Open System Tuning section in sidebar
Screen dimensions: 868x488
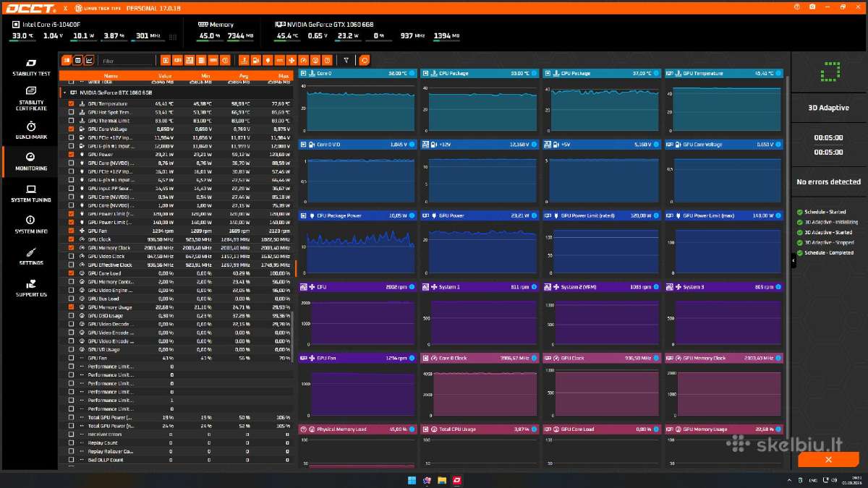point(30,194)
